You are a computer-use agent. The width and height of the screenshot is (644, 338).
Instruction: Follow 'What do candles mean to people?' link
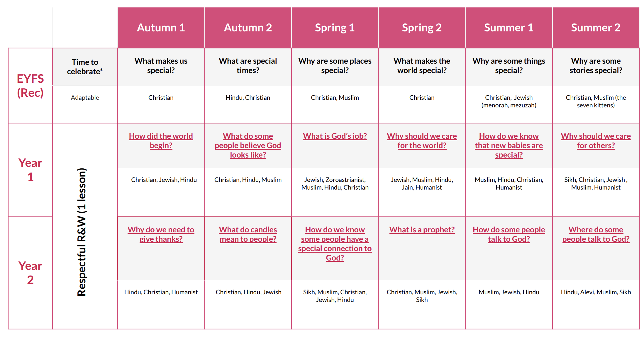click(248, 234)
